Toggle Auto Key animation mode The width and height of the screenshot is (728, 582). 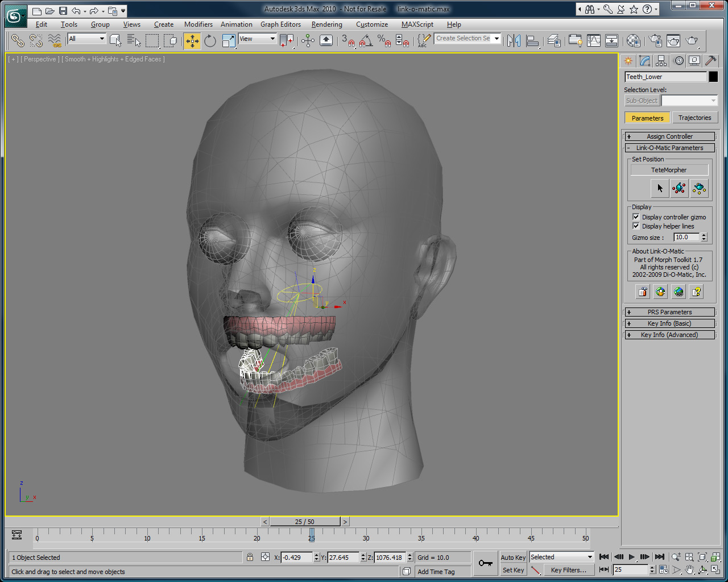(x=513, y=558)
